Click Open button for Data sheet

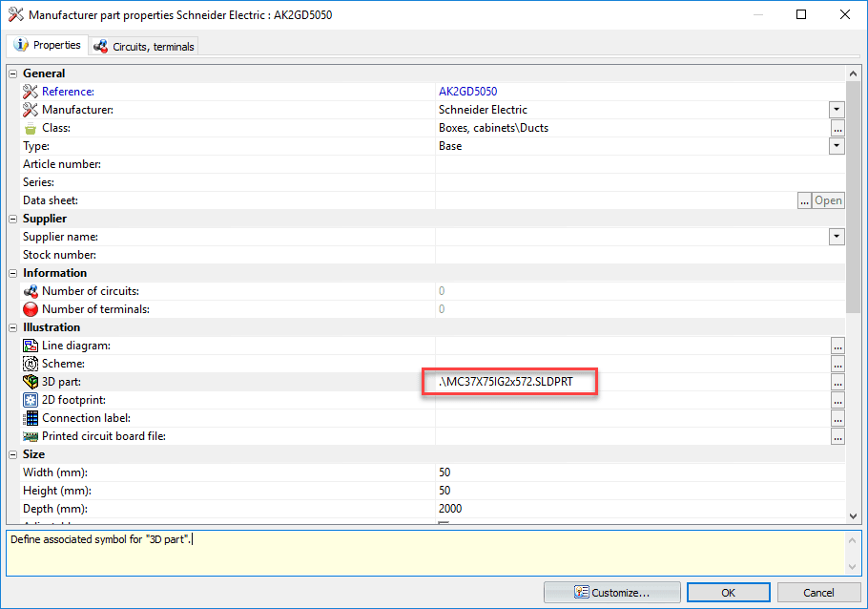click(x=828, y=200)
